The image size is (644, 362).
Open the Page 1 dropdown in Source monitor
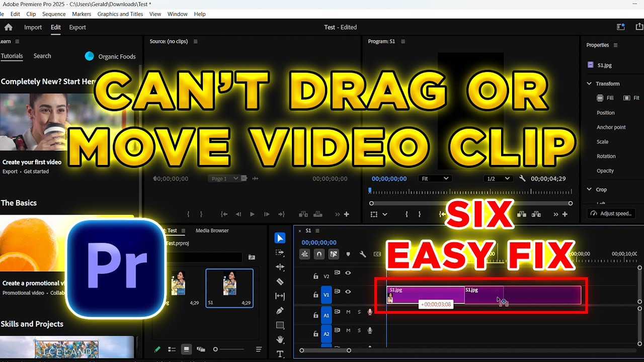pos(224,178)
